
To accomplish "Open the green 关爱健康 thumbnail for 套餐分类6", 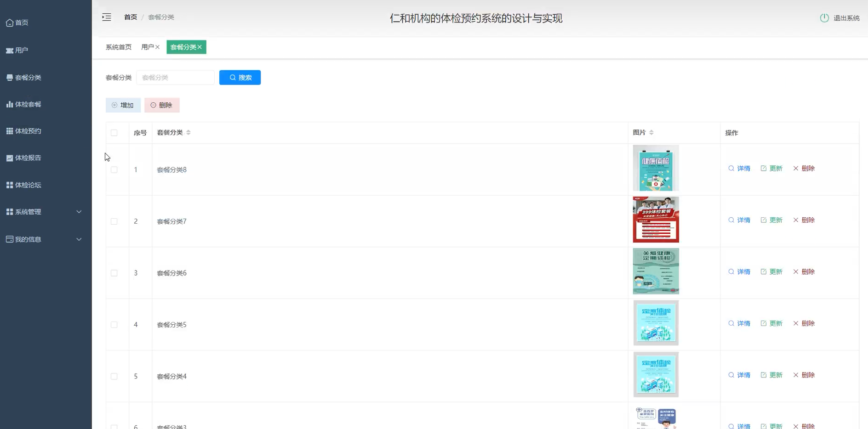I will click(656, 271).
